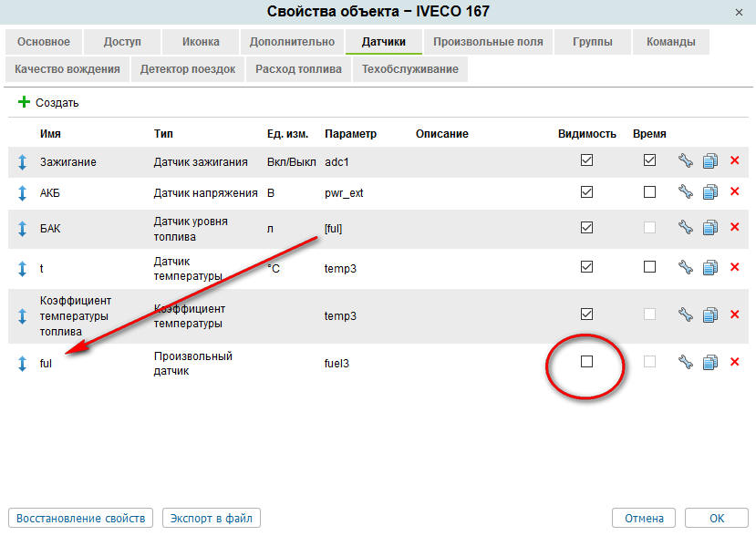The width and height of the screenshot is (756, 536).
Task: Switch to the Основное tab
Action: coord(43,42)
